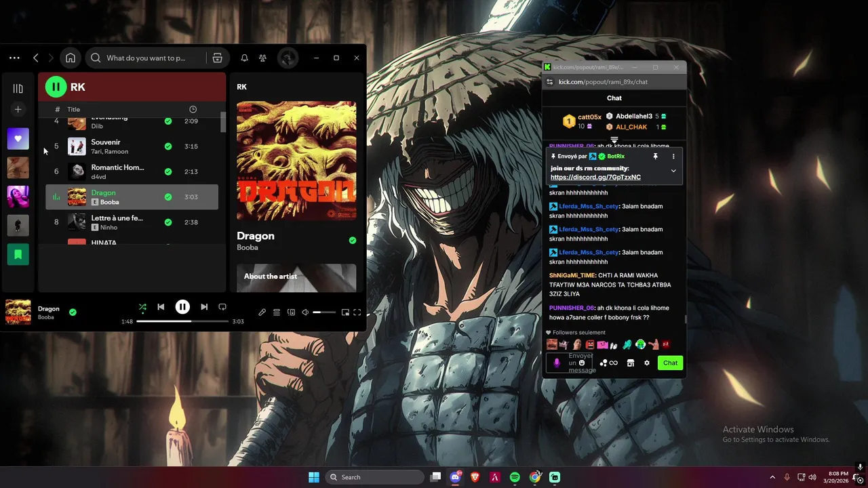868x488 pixels.
Task: Click the track list scrollbar in Spotify
Action: (223, 122)
